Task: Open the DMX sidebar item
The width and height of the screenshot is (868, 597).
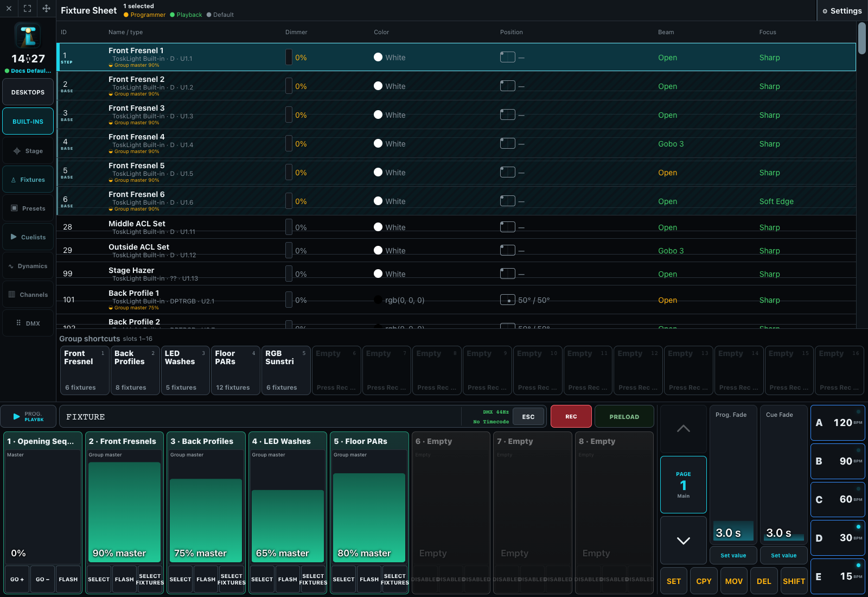Action: [28, 323]
